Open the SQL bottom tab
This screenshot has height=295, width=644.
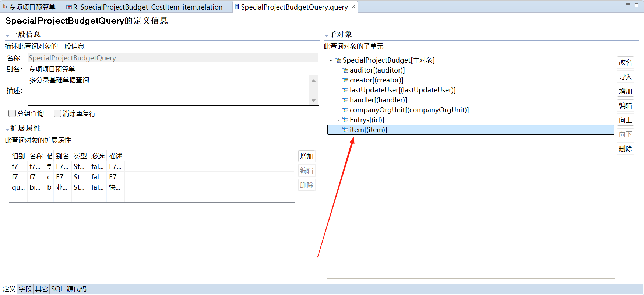coord(57,289)
